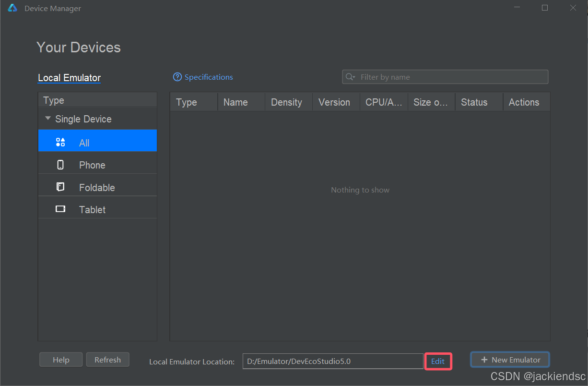Click the Filter by name search field
The image size is (588, 386).
click(445, 77)
